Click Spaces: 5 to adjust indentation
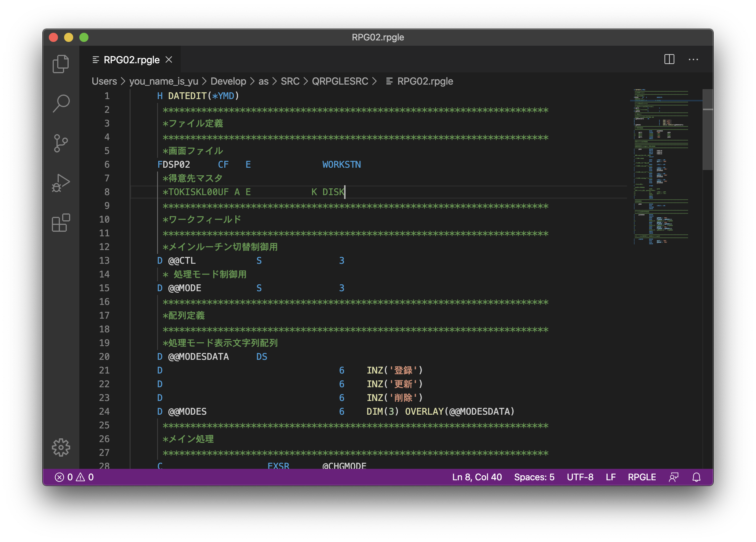 click(535, 477)
